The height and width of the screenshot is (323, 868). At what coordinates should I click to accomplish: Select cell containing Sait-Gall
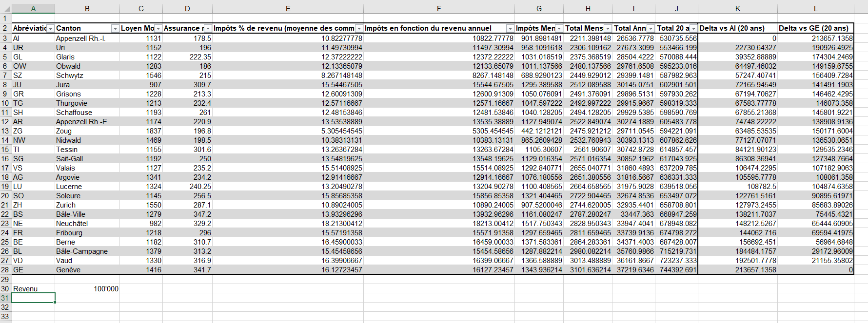click(x=87, y=159)
